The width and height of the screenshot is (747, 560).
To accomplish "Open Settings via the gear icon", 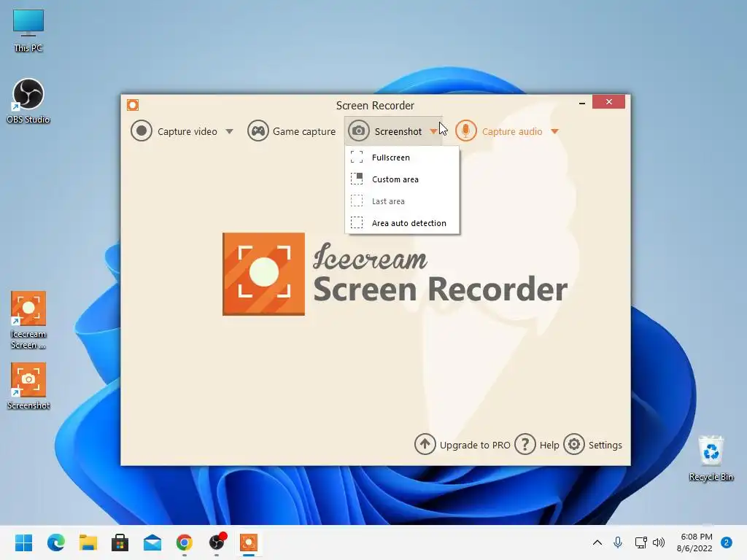I will tap(573, 444).
